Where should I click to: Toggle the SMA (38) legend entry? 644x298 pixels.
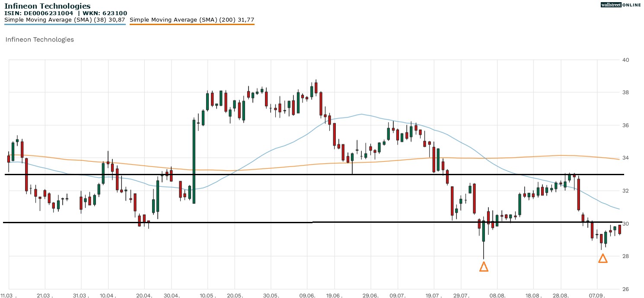tap(65, 19)
